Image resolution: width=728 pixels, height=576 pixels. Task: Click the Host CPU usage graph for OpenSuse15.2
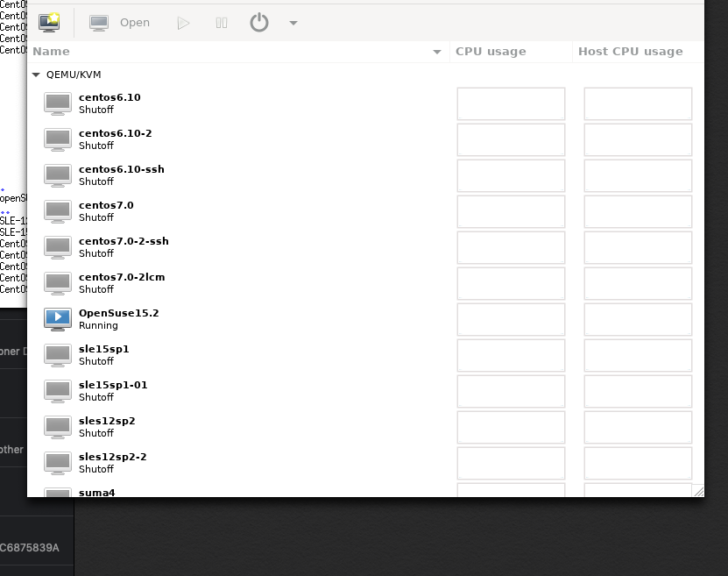638,319
